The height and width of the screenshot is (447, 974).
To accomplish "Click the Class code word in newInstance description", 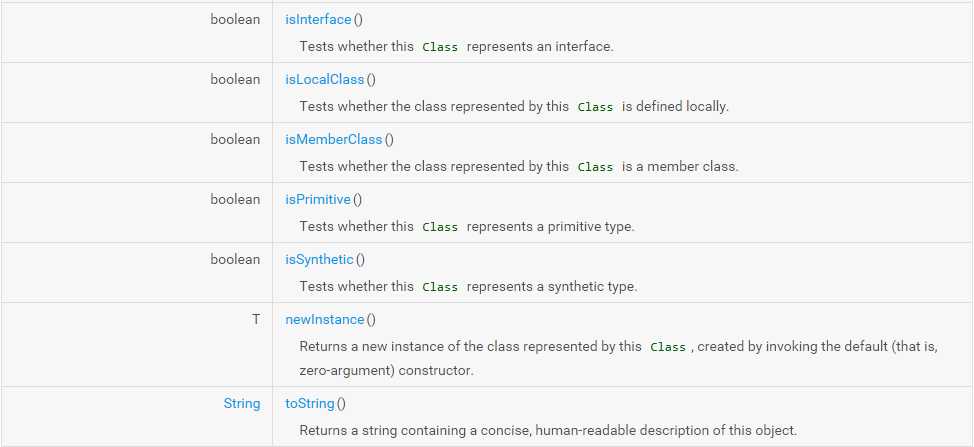I will pyautogui.click(x=668, y=348).
